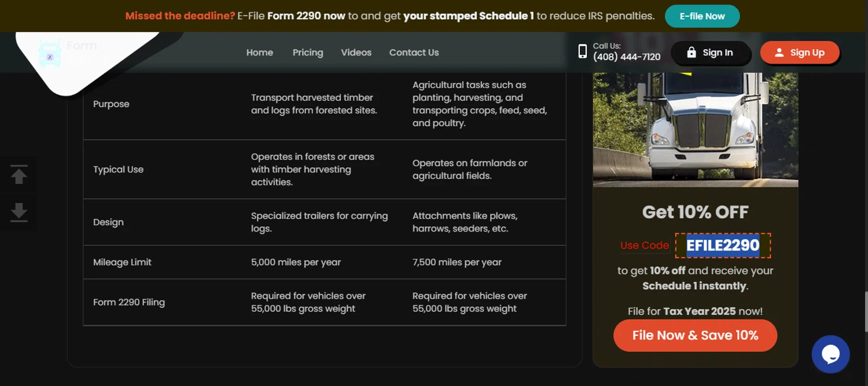Select Contact Us in the navigation

click(414, 53)
